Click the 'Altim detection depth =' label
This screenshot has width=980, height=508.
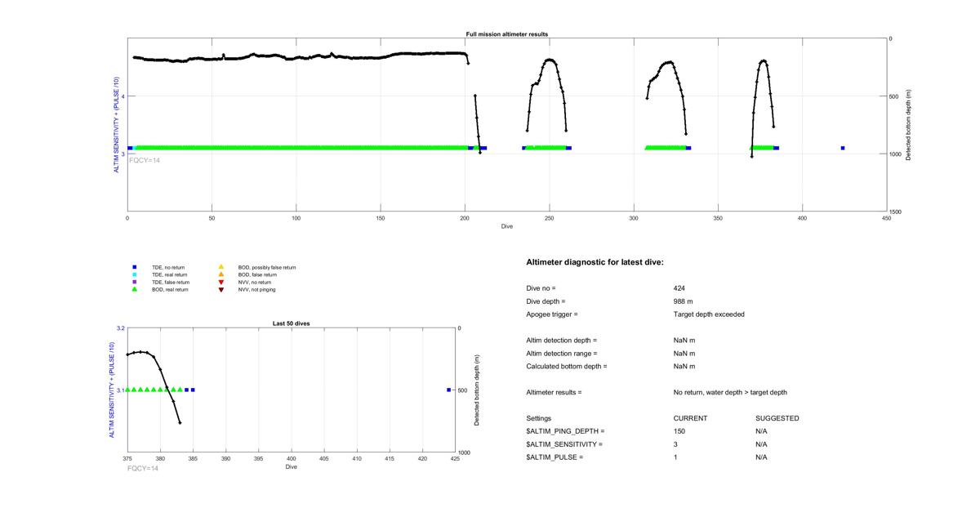coord(562,341)
